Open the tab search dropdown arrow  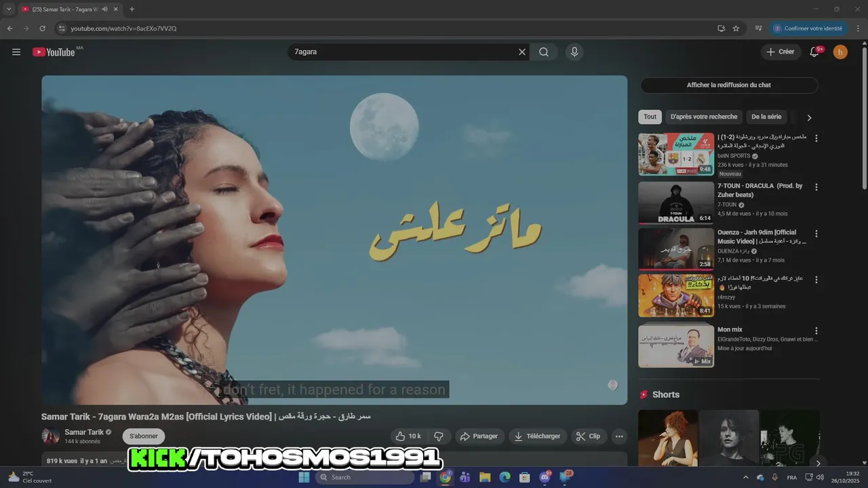pos(9,9)
